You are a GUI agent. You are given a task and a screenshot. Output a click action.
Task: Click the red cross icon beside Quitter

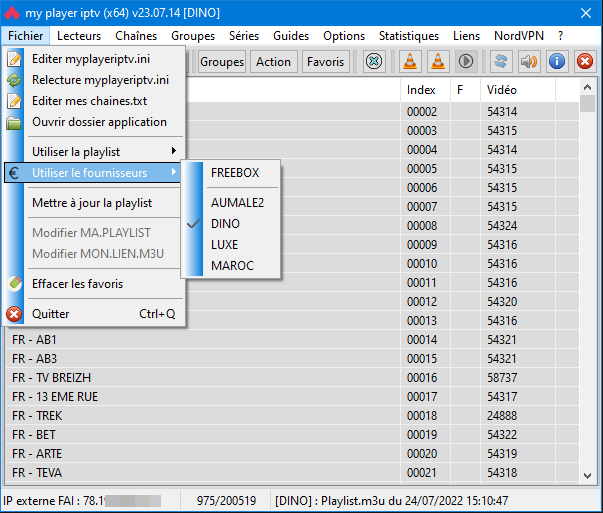pyautogui.click(x=14, y=314)
